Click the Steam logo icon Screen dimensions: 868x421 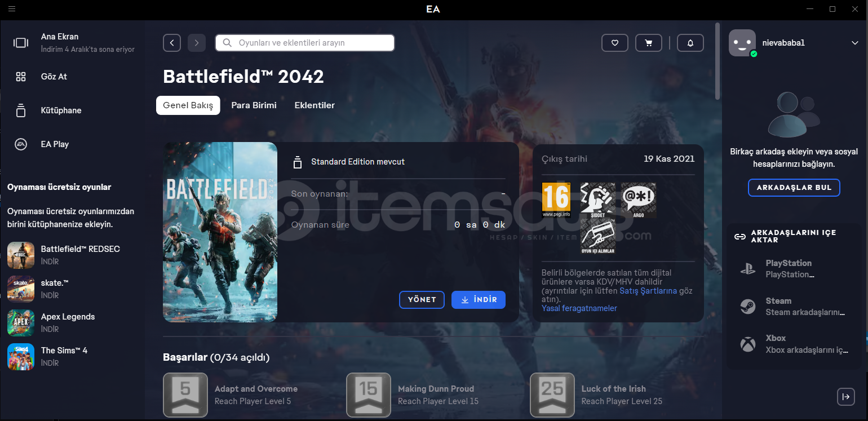[x=748, y=307]
